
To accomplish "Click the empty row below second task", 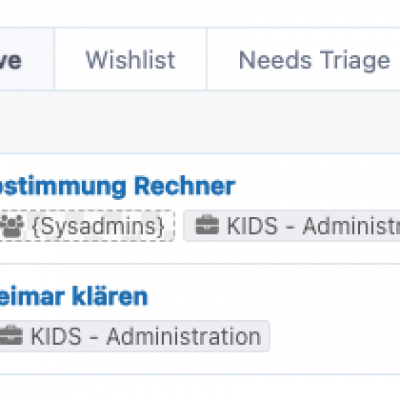I will (x=200, y=387).
